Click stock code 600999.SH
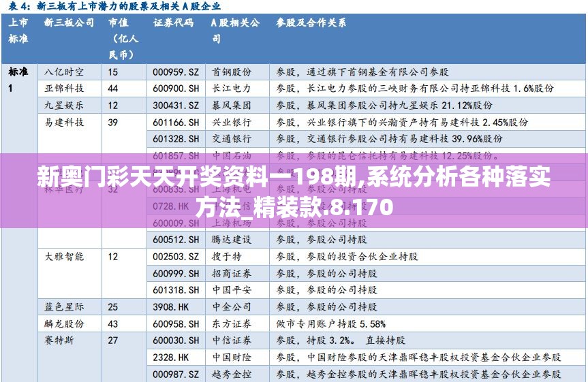Image resolution: width=588 pixels, height=382 pixels. point(176,274)
